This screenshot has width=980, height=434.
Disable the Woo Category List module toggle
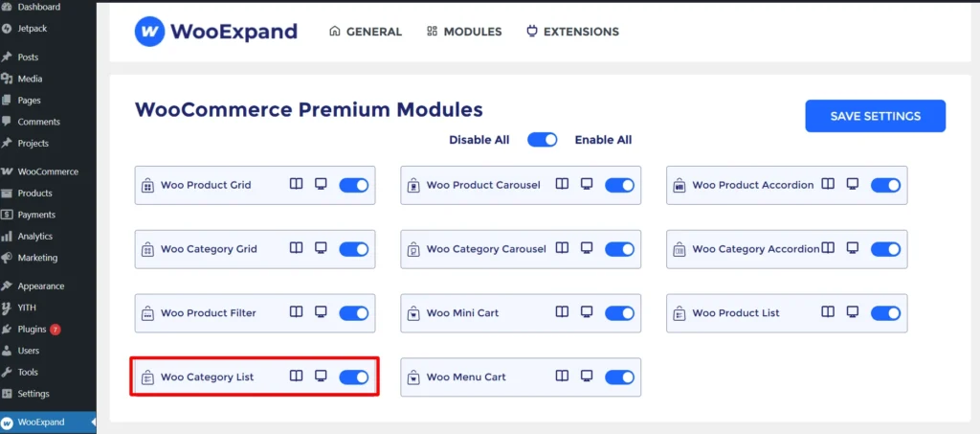354,377
